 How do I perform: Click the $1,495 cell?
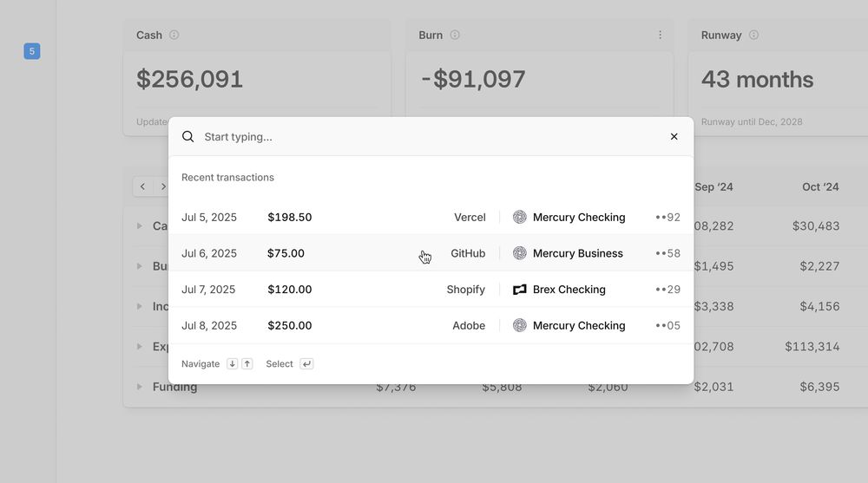(713, 266)
